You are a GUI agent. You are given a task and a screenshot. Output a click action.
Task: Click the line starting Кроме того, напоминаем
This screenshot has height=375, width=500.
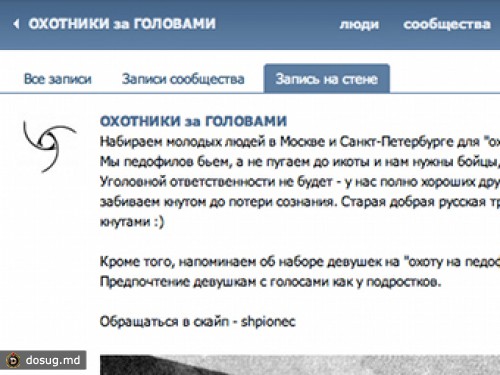(300, 262)
